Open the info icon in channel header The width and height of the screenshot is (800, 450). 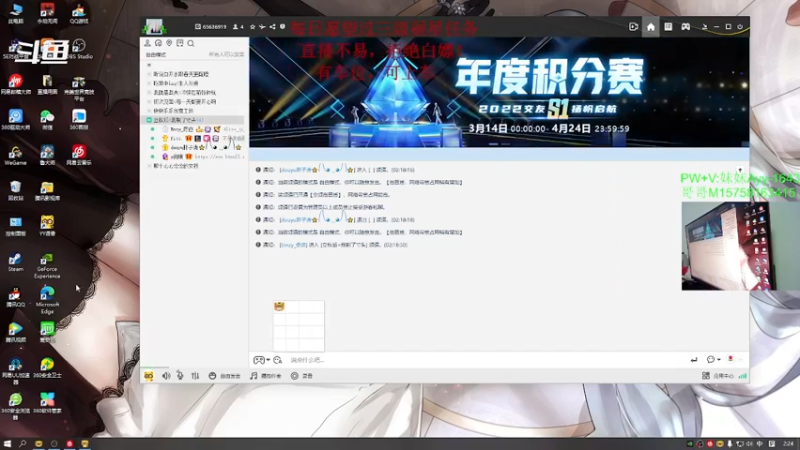pyautogui.click(x=282, y=27)
